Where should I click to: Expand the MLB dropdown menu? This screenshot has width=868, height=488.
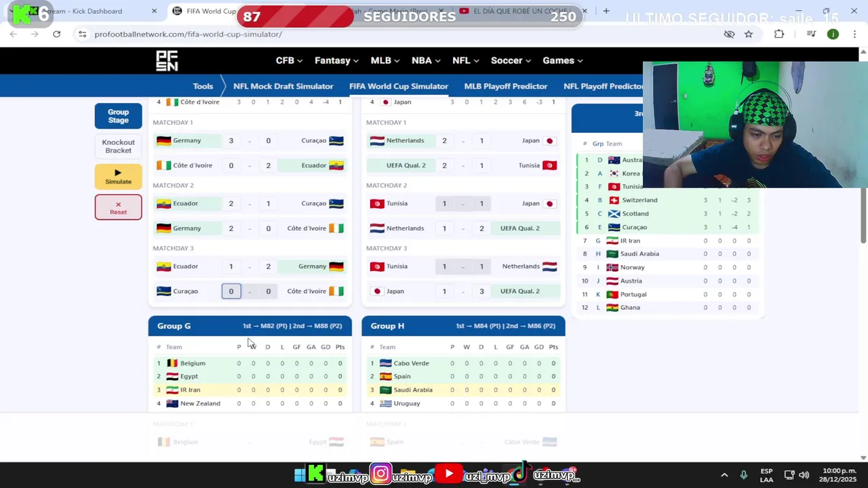point(384,60)
